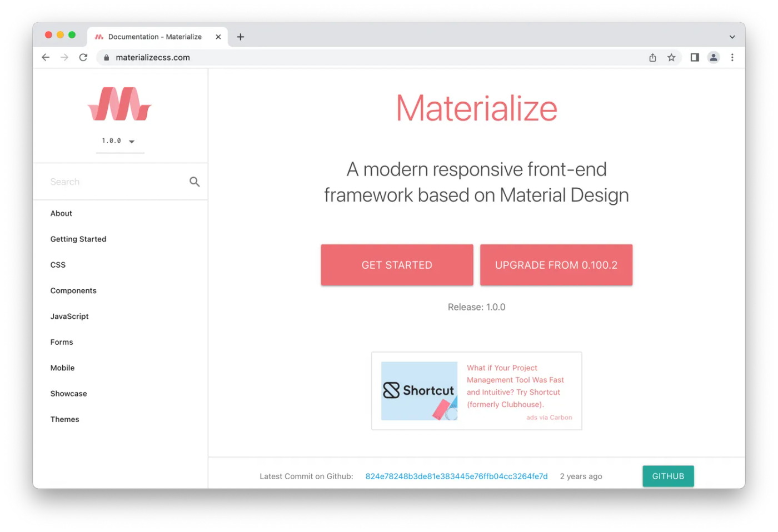
Task: Open the JavaScript section in the sidebar
Action: [x=69, y=316]
